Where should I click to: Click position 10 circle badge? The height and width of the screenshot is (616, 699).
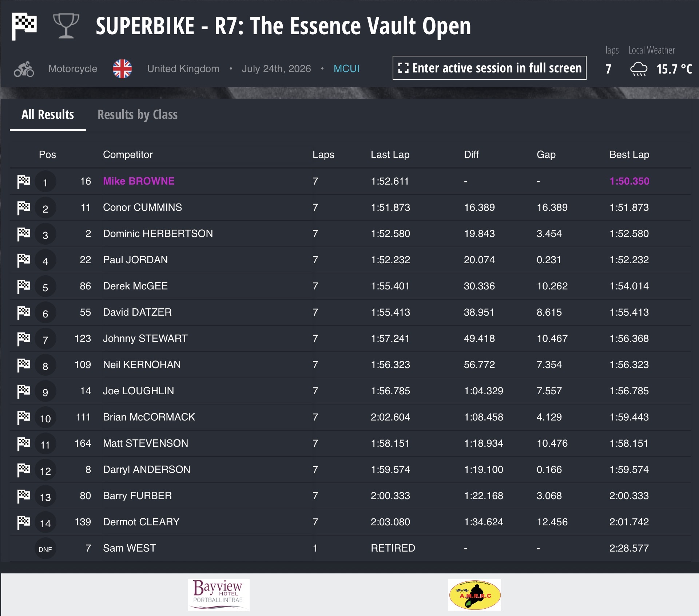(45, 418)
